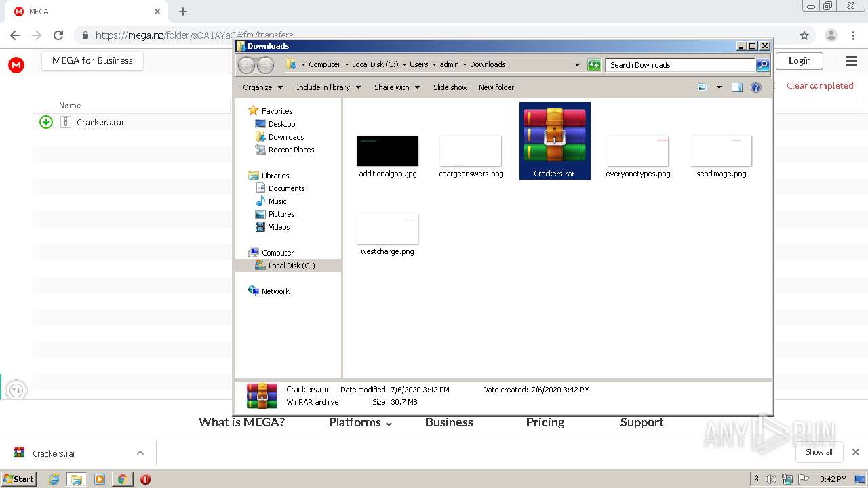Click Users in the address breadcrumb
Screen dimensions: 868x488
(418, 64)
